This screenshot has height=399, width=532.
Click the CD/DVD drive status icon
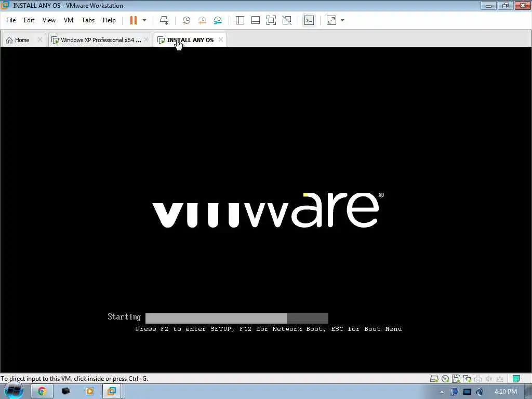point(445,379)
